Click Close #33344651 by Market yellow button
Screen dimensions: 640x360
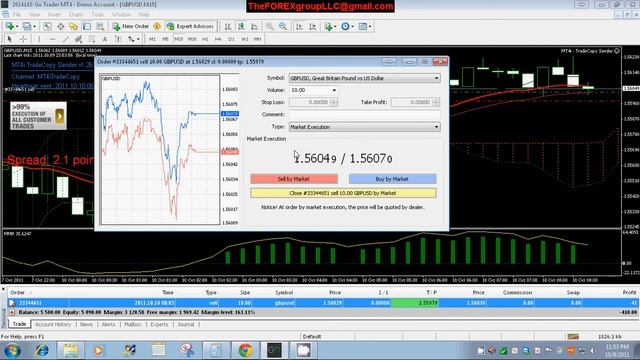click(x=343, y=193)
